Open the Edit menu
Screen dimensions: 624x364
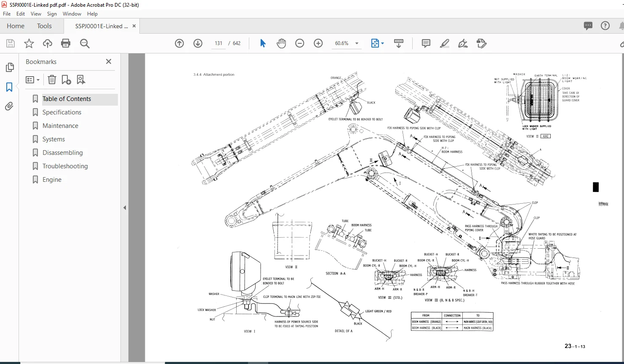pos(21,14)
